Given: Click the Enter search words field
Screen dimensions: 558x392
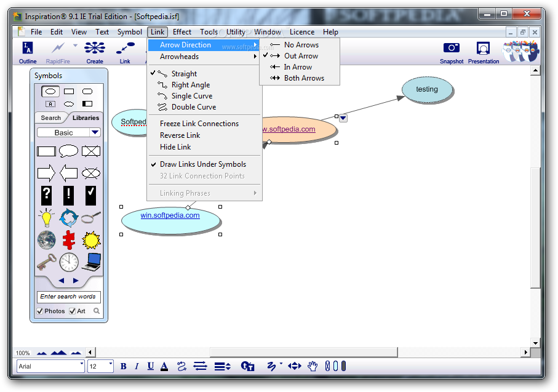Looking at the screenshot, I should pos(69,297).
